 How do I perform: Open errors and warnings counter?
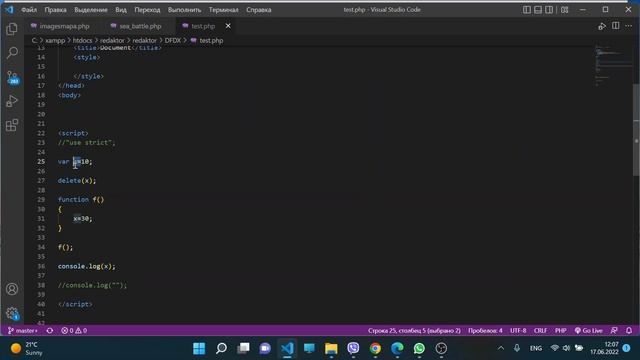74,330
